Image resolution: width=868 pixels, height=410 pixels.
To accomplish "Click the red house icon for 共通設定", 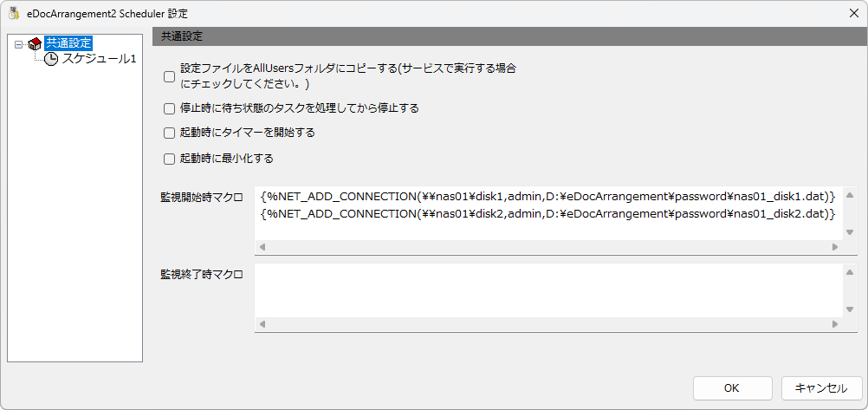I will [x=35, y=43].
